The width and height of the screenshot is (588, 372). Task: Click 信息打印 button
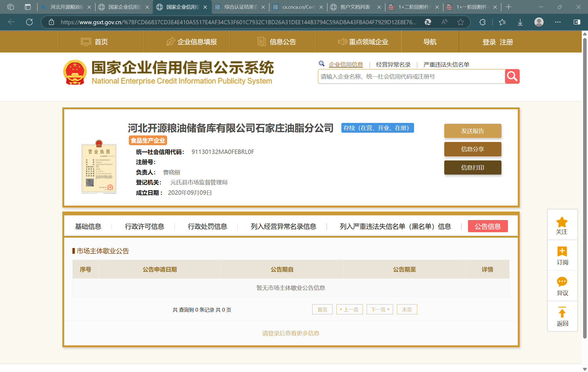click(x=473, y=168)
